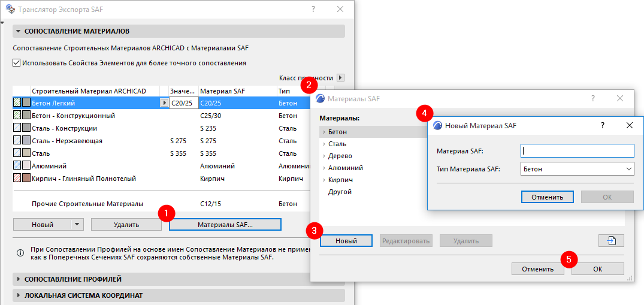Viewport: 644px width, 305px height.
Task: Select the Бетон - Конструкционный row
Action: (x=161, y=116)
